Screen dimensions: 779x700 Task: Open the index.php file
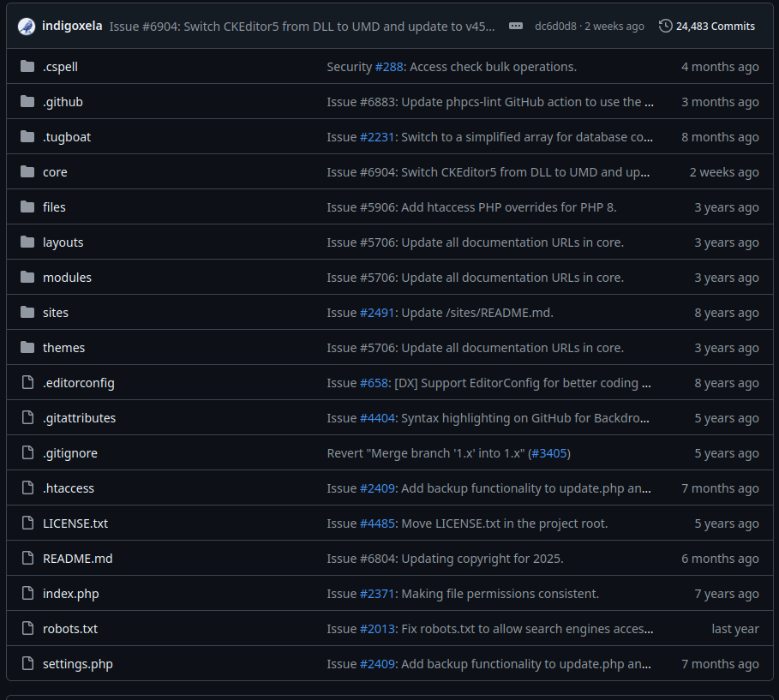coord(70,594)
